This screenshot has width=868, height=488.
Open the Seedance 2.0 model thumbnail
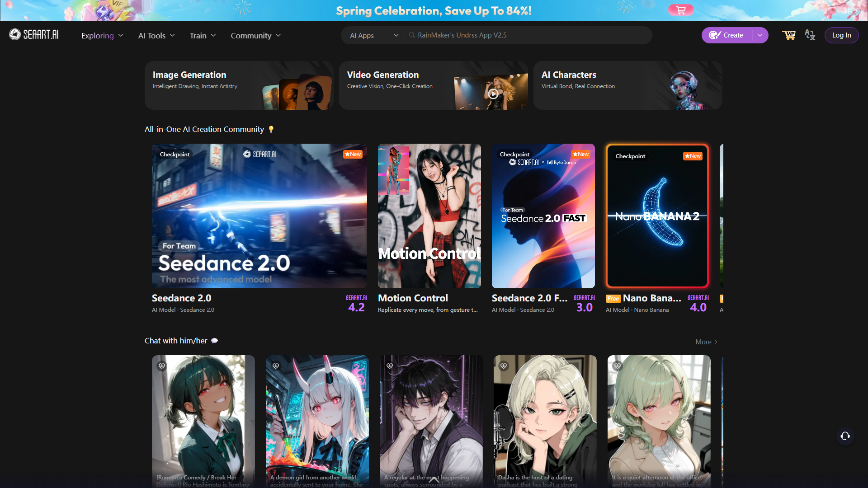(259, 216)
